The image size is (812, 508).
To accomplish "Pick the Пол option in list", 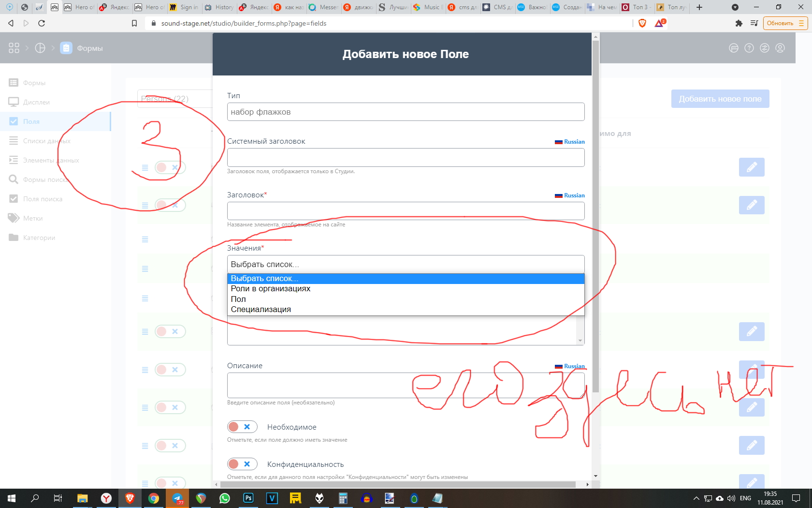I will 238,299.
